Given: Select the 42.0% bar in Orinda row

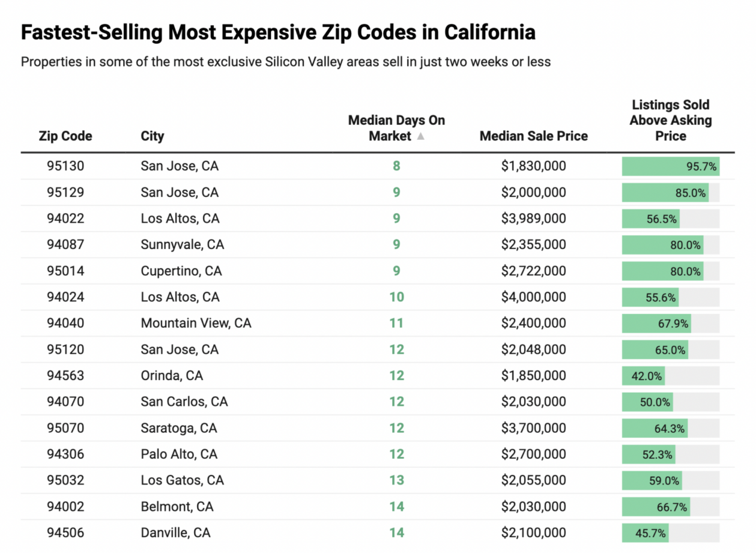Looking at the screenshot, I should click(x=644, y=376).
